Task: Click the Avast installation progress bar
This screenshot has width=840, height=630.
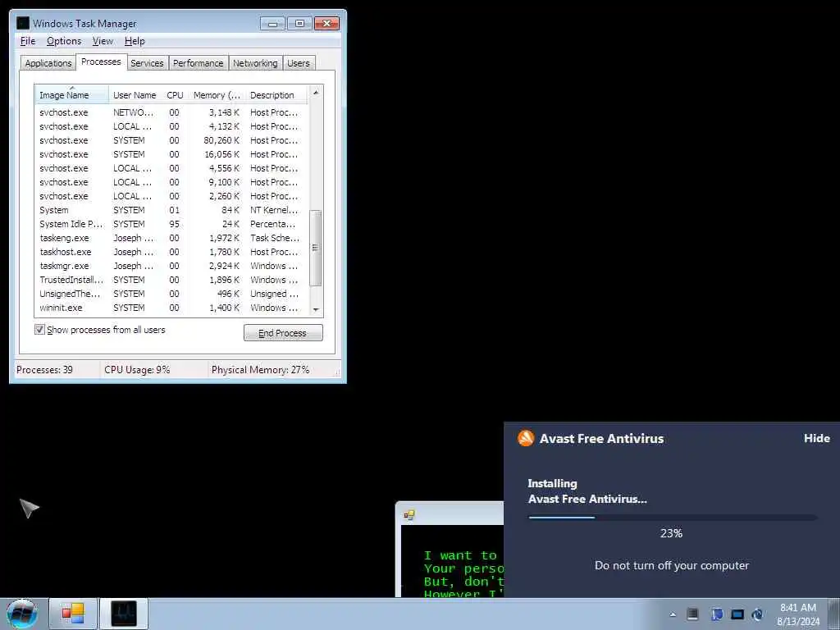Action: tap(673, 518)
